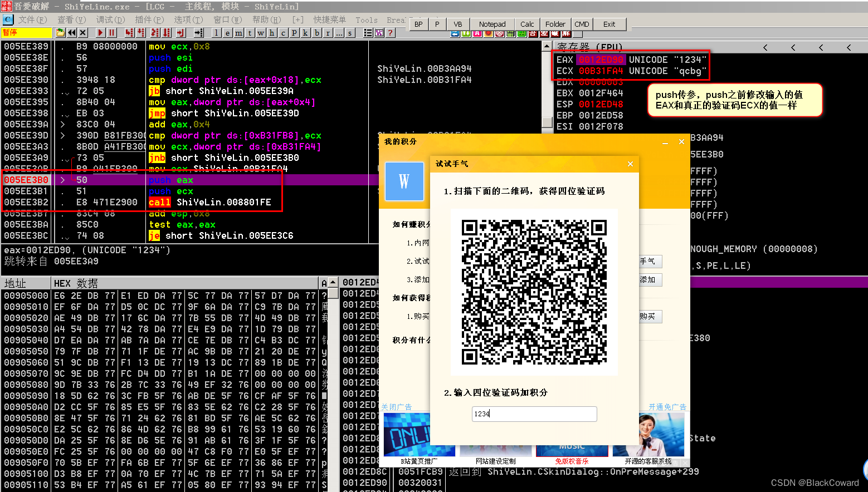Open patches 'p' toolbar button
The width and height of the screenshot is (868, 492).
point(294,33)
